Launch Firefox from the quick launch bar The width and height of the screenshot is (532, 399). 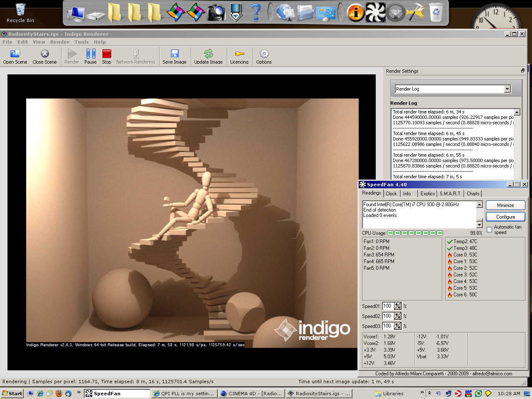pyautogui.click(x=59, y=393)
